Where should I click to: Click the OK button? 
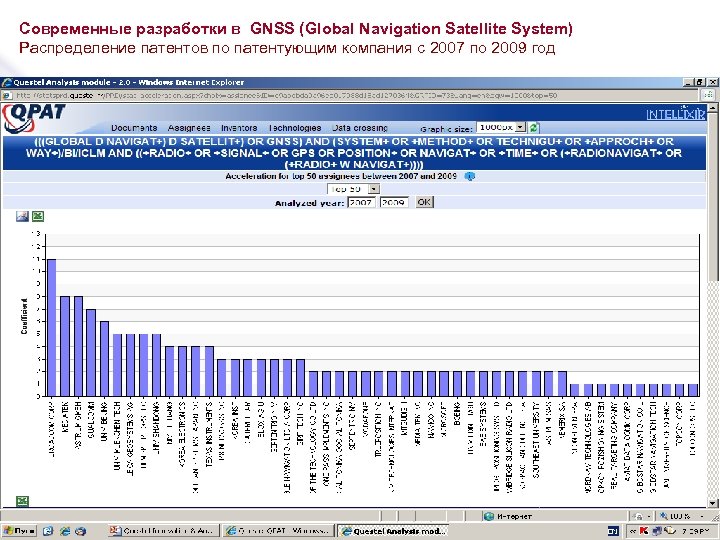424,202
